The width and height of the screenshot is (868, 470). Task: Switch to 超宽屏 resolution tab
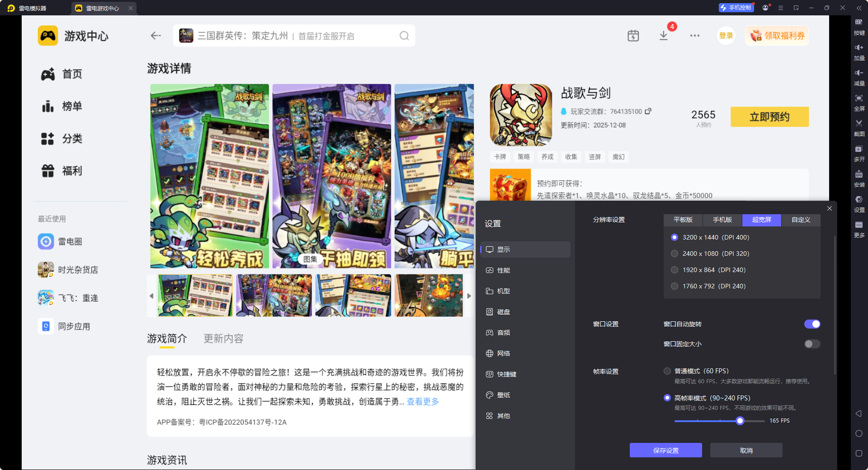coord(762,220)
